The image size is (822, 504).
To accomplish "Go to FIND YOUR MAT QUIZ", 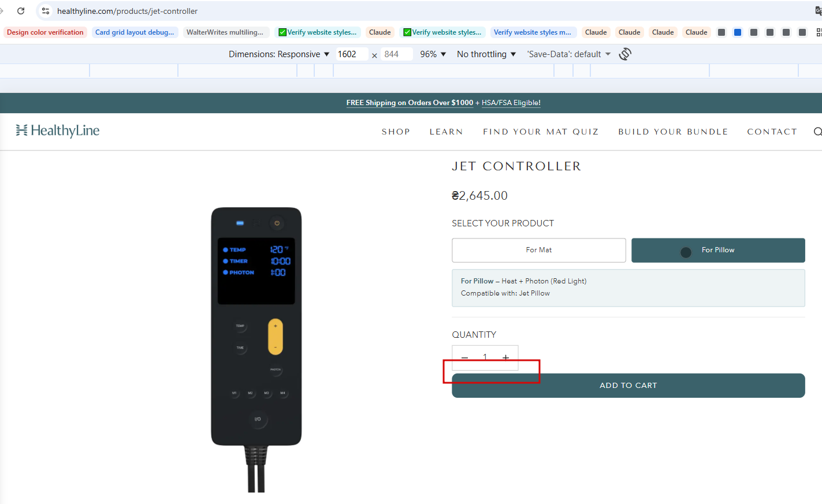I will (x=541, y=132).
